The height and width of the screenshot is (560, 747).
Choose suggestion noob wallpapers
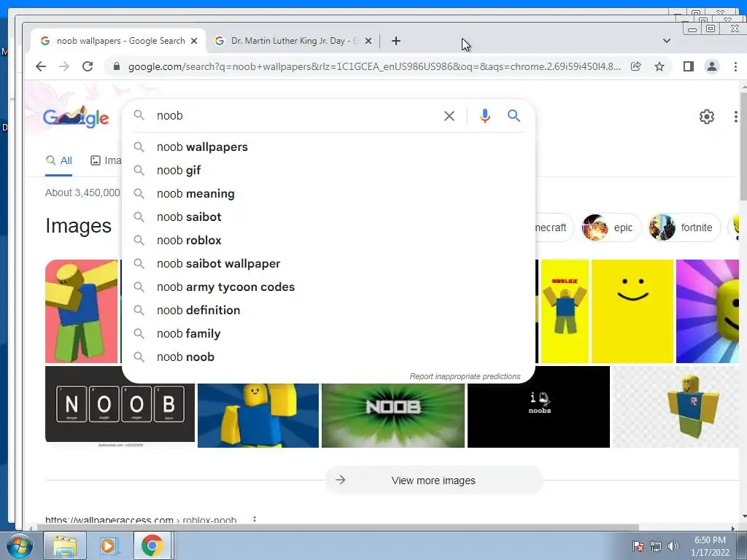[328, 147]
